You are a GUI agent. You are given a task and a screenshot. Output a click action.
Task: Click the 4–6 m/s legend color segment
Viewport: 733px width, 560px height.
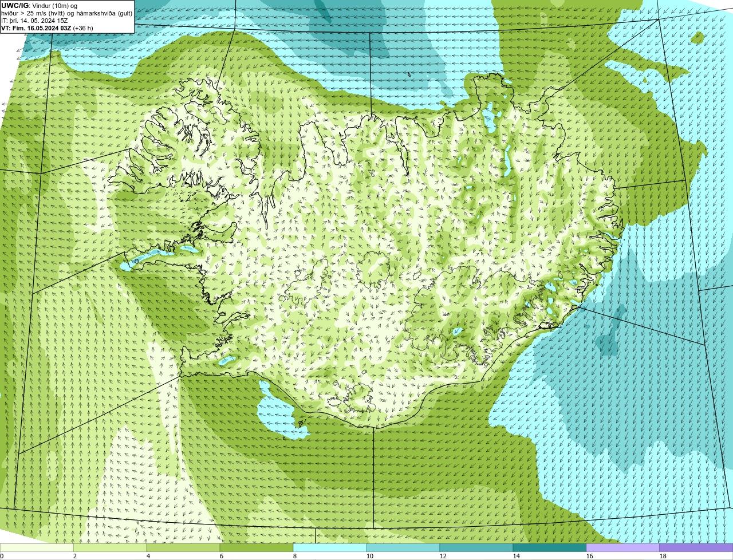point(183,547)
